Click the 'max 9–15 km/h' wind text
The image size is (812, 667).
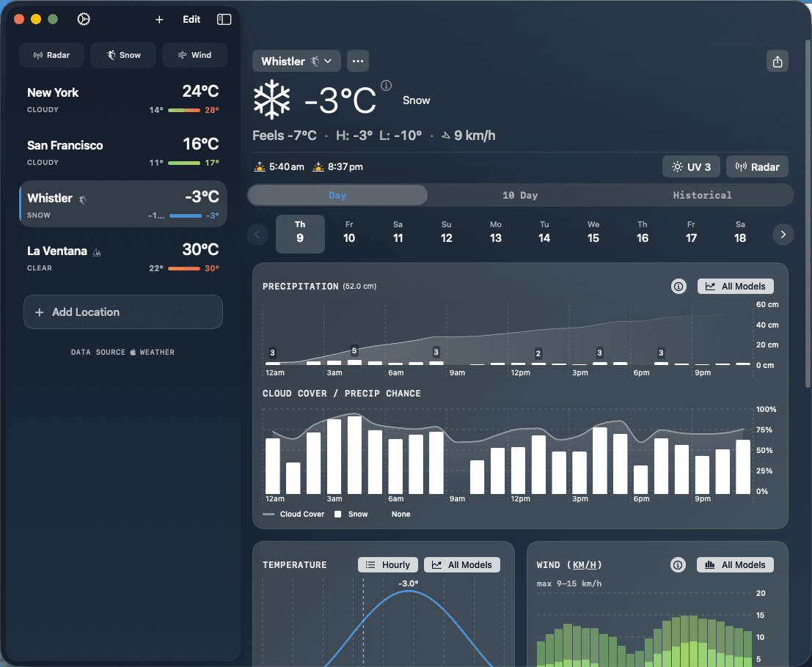coord(568,583)
